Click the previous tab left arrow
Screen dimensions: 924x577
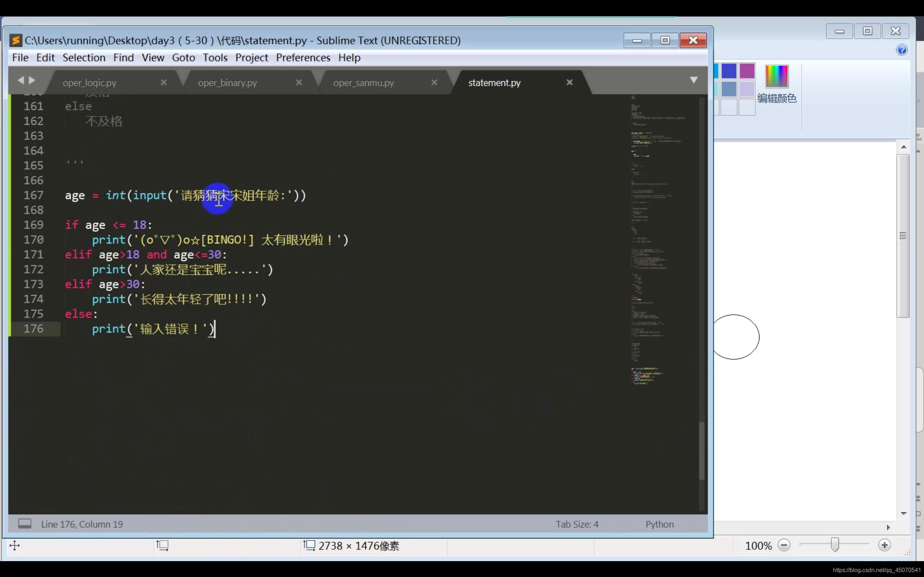(x=21, y=80)
